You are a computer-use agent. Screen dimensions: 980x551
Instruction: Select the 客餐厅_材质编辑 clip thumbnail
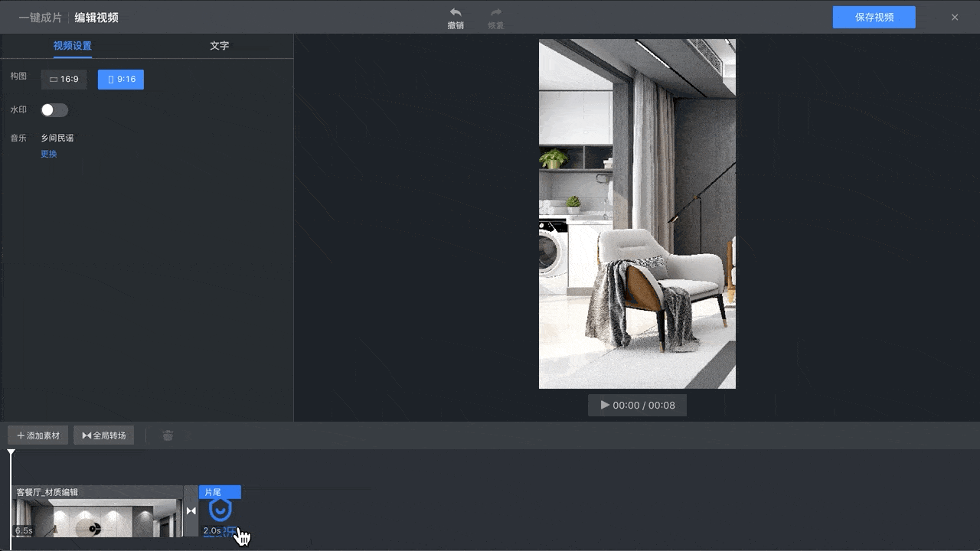98,517
